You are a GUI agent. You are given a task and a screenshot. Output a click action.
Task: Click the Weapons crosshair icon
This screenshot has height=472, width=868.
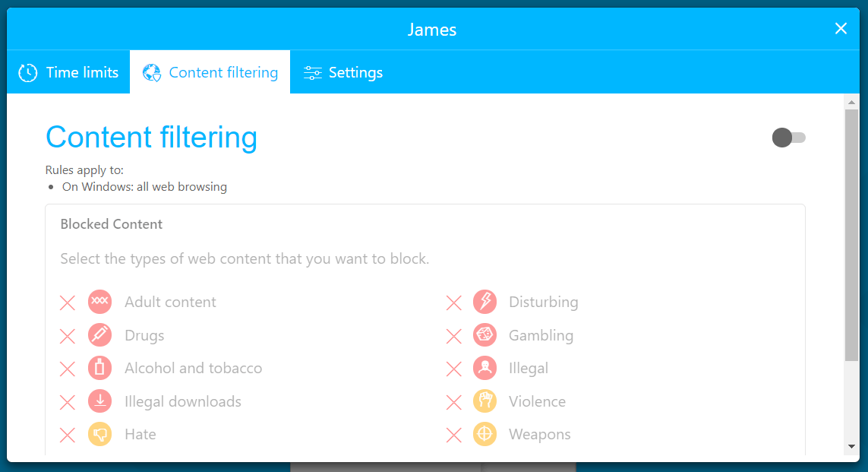click(x=485, y=435)
